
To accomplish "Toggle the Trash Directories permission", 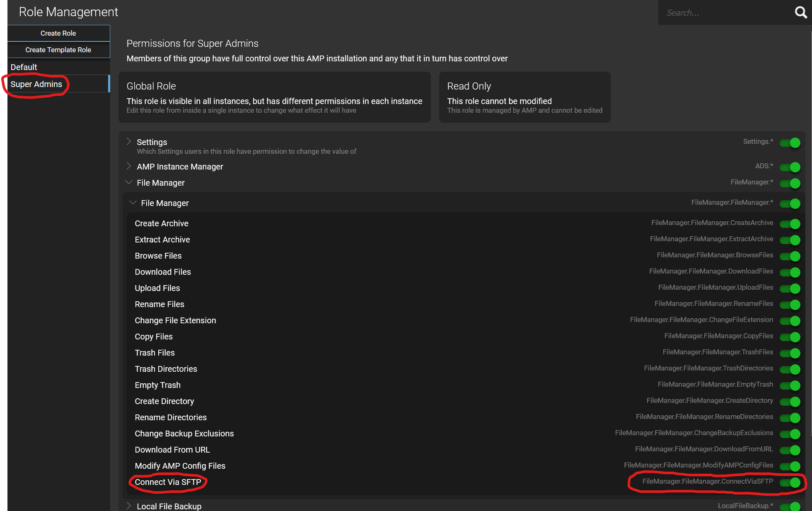I will [x=790, y=369].
